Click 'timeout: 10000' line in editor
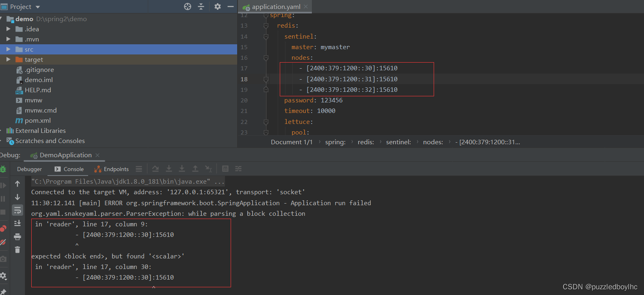644x295 pixels. (x=309, y=111)
